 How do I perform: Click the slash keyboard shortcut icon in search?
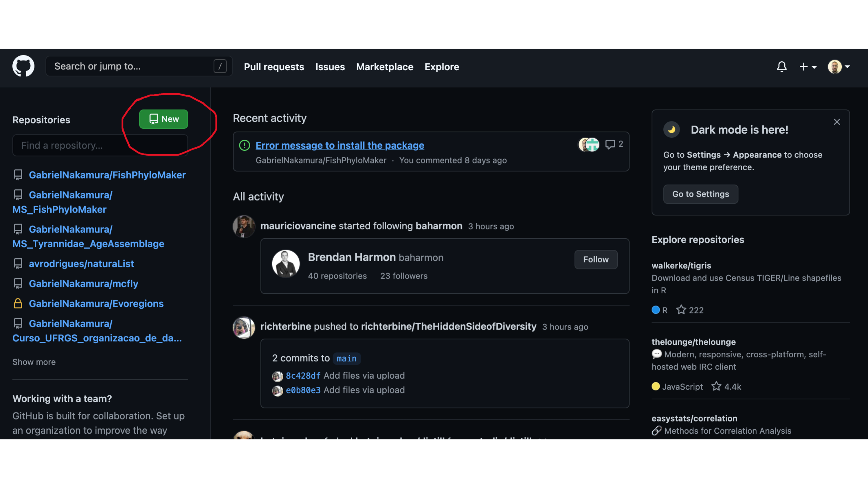220,66
